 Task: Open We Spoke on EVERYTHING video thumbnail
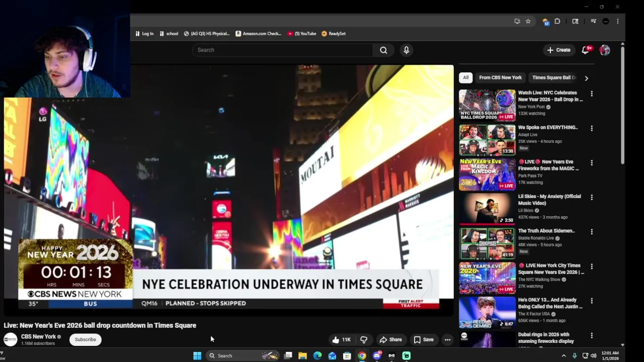487,140
